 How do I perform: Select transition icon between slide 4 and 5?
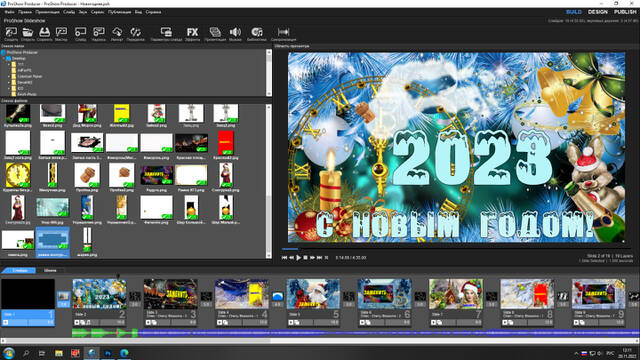click(x=277, y=298)
